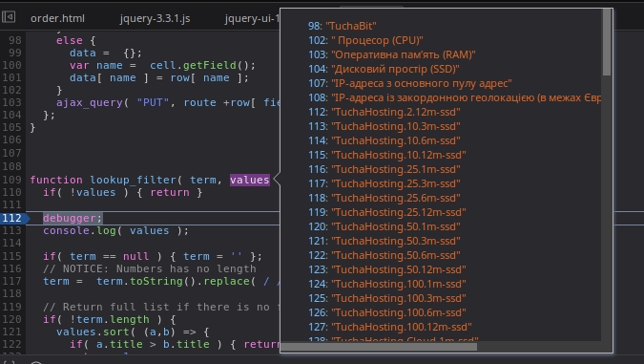This screenshot has width=644, height=364.
Task: Select entry 112 TuchaHosting.2.12m-ssd
Action: pyautogui.click(x=384, y=112)
